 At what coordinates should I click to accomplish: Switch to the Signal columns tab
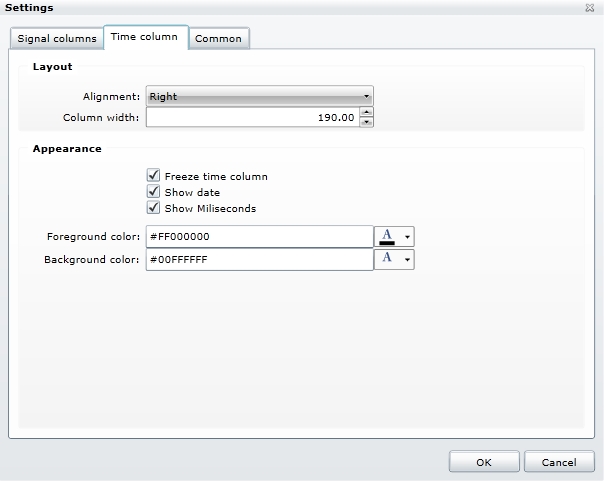(x=57, y=39)
